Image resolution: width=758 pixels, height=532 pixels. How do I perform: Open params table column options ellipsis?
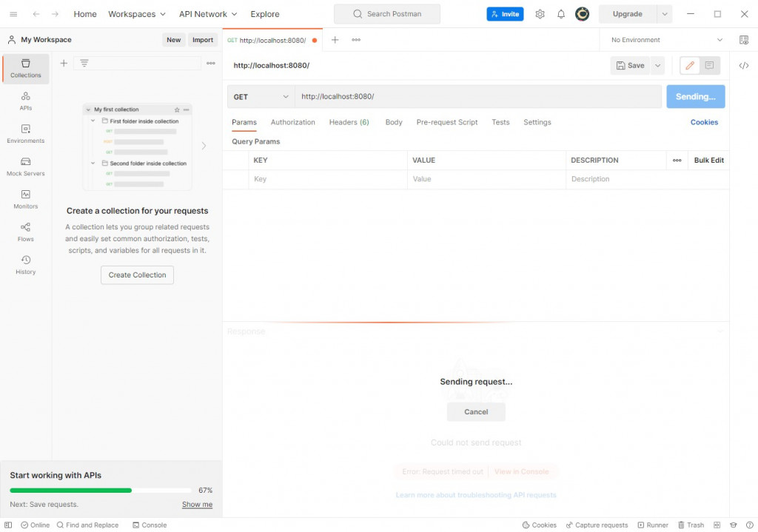coord(677,160)
